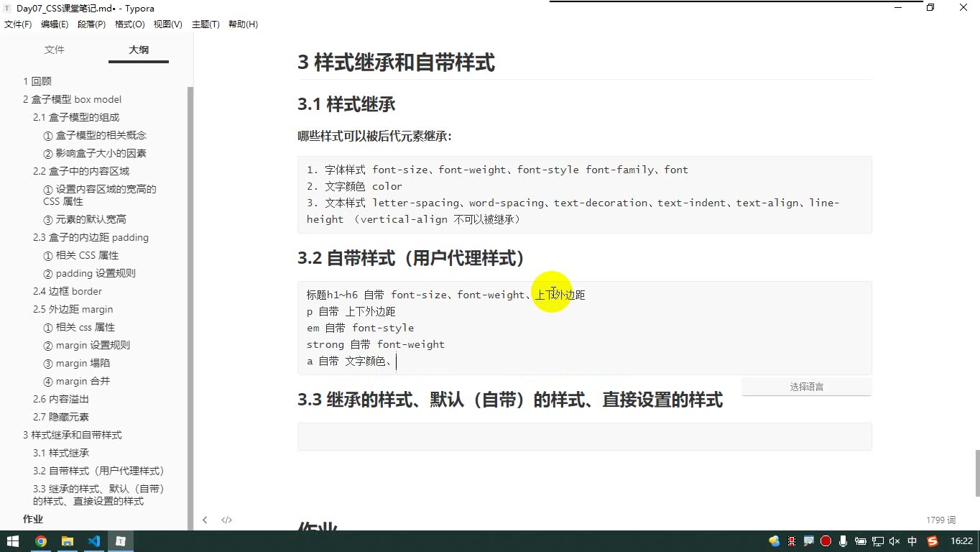Toggle source code mode icon
The width and height of the screenshot is (980, 552).
pos(226,520)
